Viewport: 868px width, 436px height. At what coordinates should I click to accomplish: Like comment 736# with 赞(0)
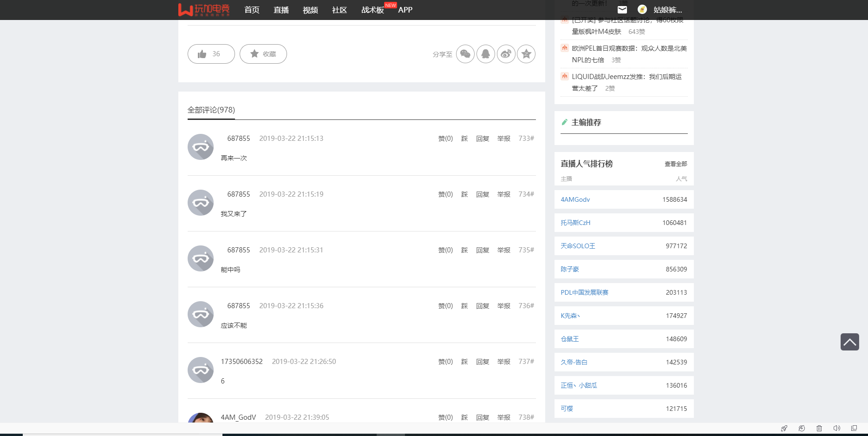(x=445, y=306)
